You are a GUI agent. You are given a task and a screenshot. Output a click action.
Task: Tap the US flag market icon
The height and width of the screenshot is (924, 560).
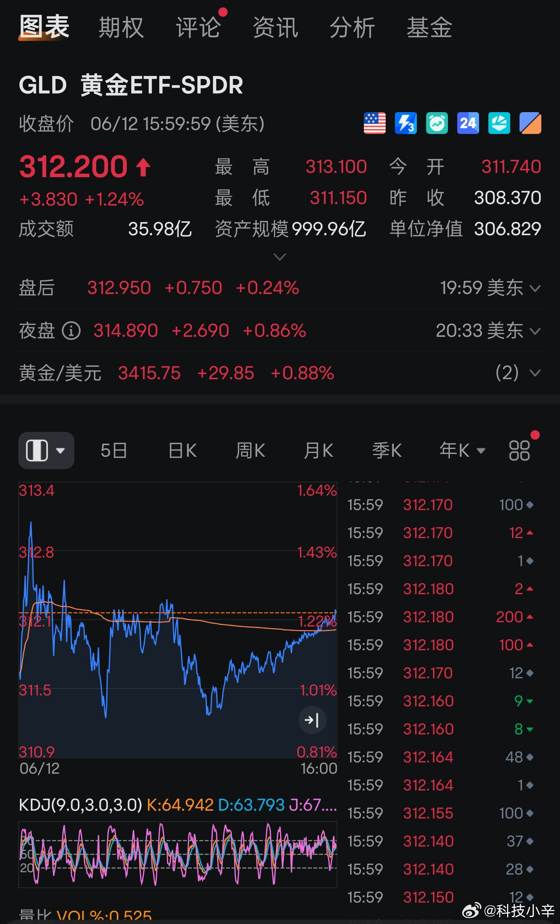point(375,123)
